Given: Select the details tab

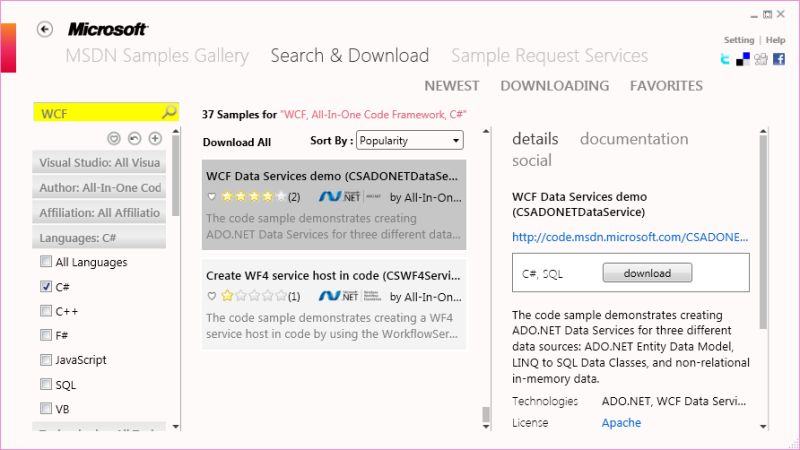Looking at the screenshot, I should click(x=535, y=139).
